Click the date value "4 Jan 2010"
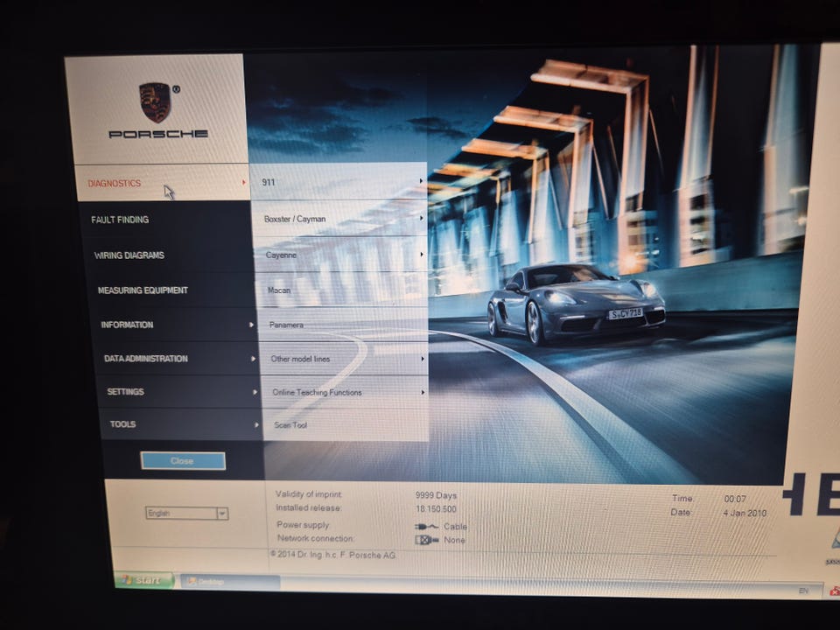The width and height of the screenshot is (840, 630). [745, 513]
